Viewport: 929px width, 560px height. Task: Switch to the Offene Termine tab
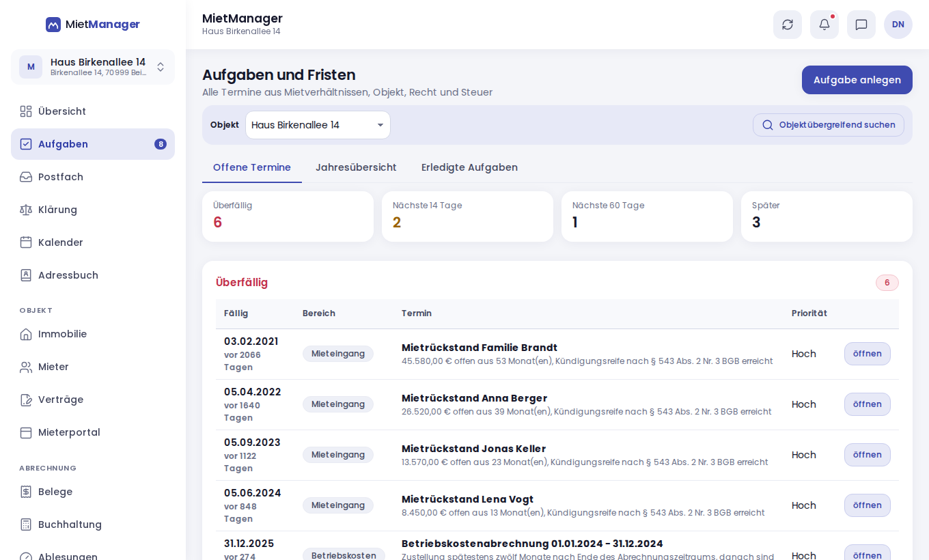tap(252, 167)
